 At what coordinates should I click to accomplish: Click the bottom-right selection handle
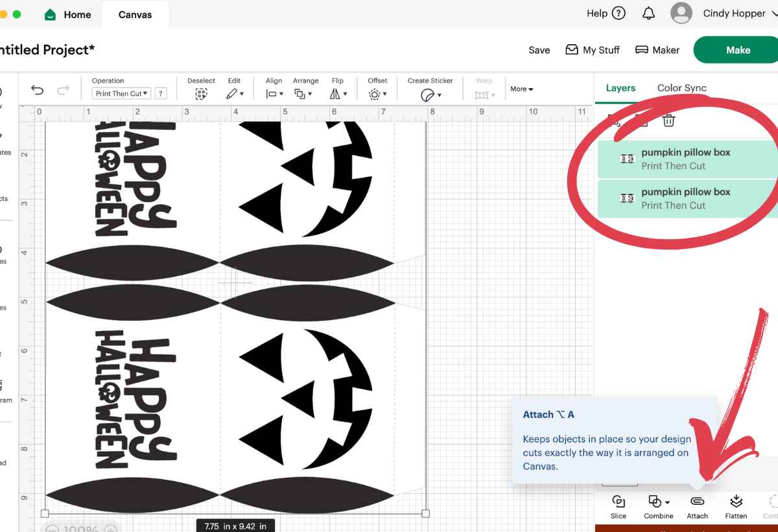point(426,513)
